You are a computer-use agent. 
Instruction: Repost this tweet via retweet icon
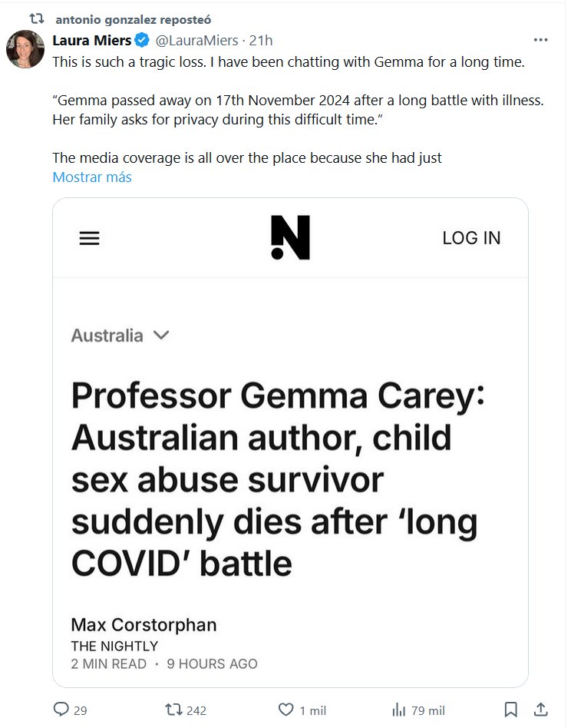pyautogui.click(x=173, y=710)
